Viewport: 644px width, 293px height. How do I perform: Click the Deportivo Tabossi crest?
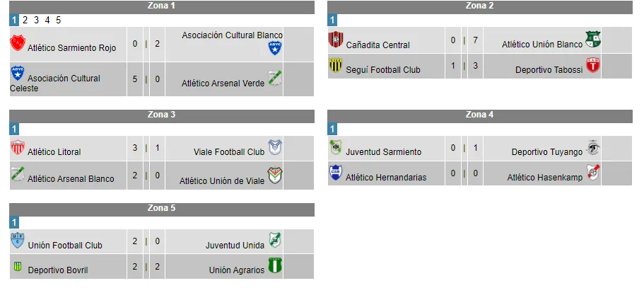592,66
